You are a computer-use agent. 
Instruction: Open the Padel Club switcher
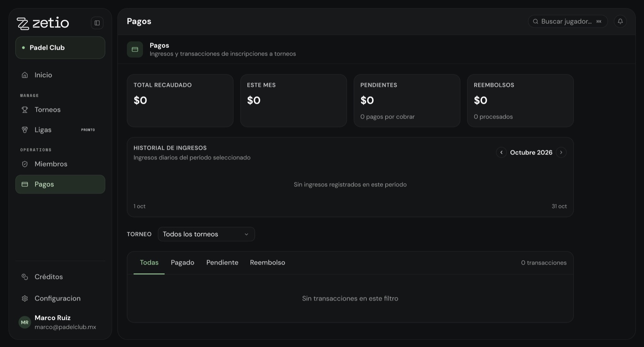click(60, 48)
